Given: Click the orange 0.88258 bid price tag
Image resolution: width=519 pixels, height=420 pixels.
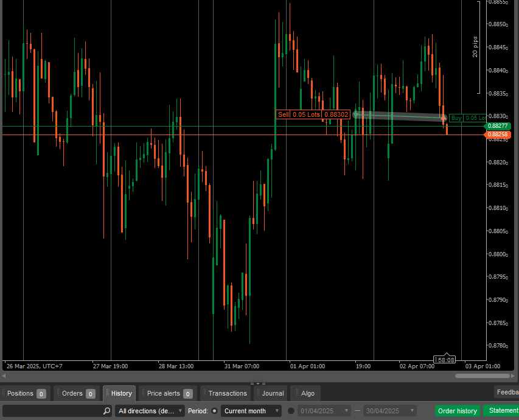Looking at the screenshot, I should [x=498, y=134].
